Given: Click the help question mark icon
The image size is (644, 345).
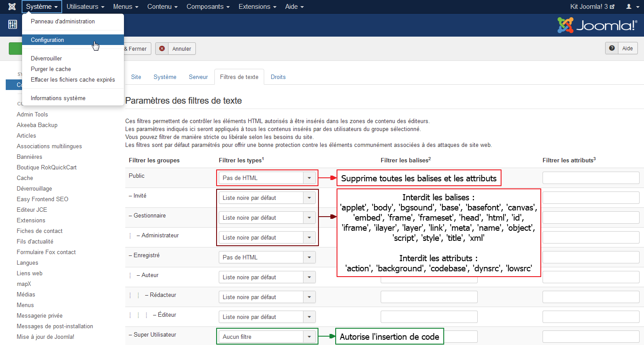Looking at the screenshot, I should [612, 49].
